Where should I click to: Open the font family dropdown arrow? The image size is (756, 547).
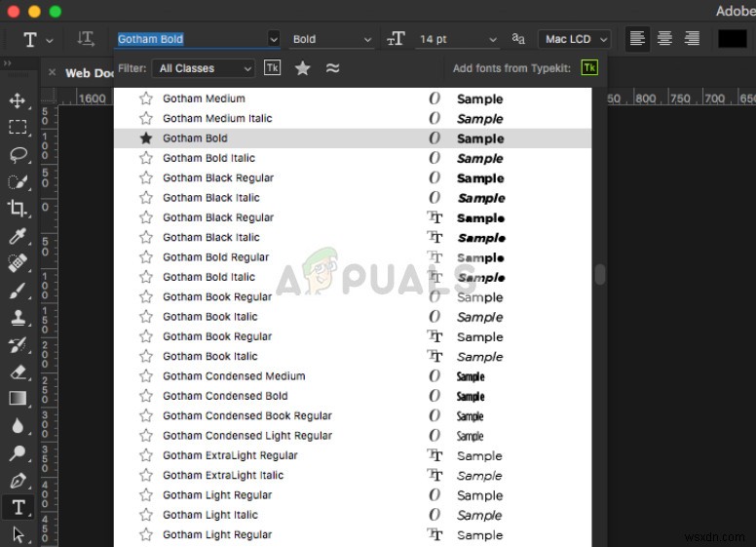click(274, 39)
